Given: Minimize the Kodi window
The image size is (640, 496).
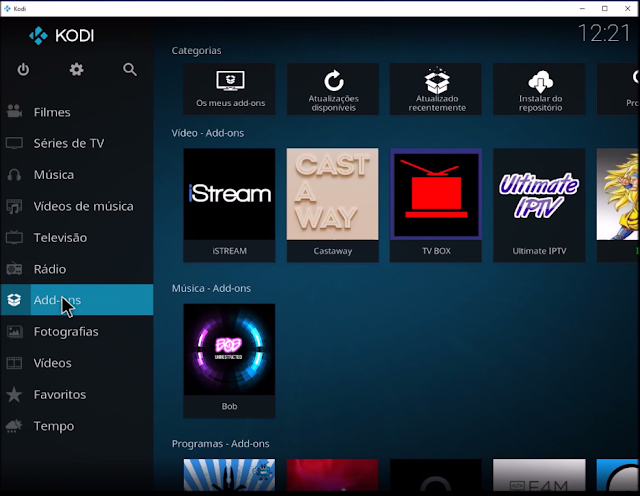Looking at the screenshot, I should click(x=582, y=9).
